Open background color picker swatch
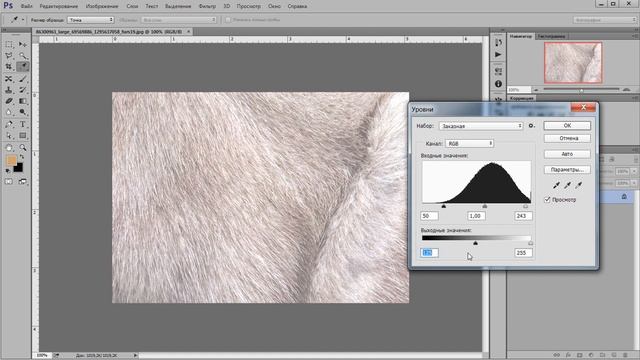Viewport: 640px width, 360px height. tap(19, 169)
